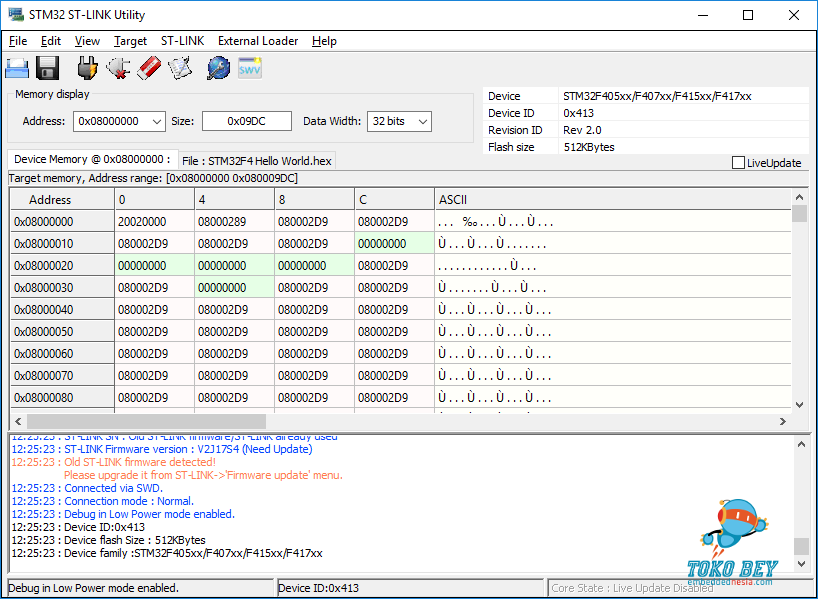Select row address 0x08000080
822x600 pixels.
62,398
